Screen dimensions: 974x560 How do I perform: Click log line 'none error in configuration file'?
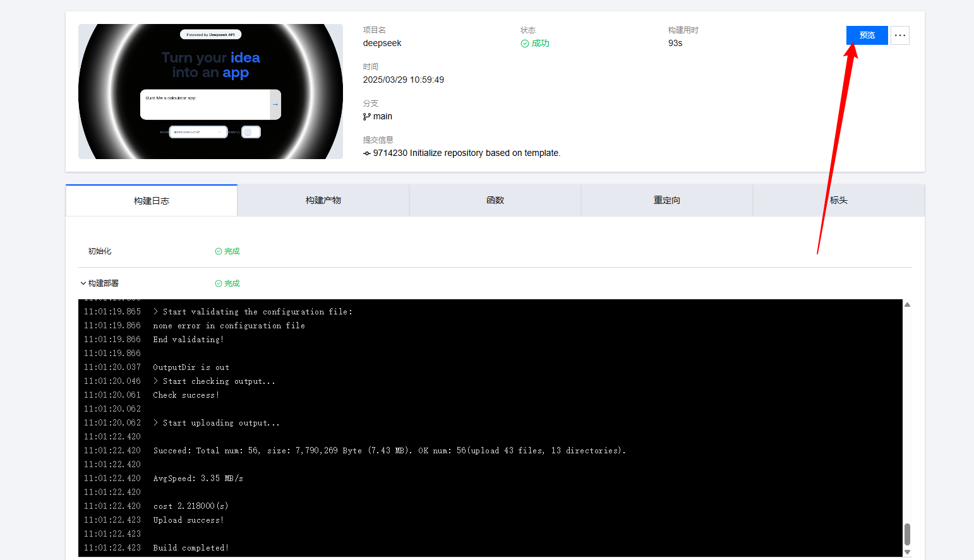[229, 326]
